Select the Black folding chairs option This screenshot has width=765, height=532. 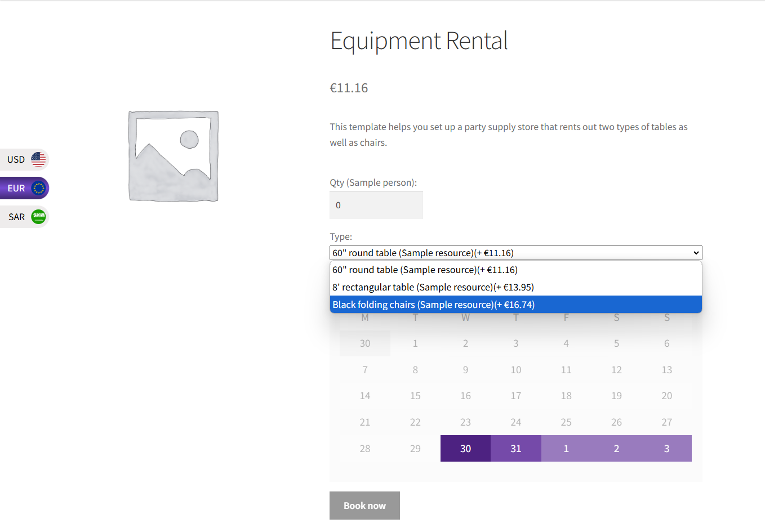pos(516,305)
